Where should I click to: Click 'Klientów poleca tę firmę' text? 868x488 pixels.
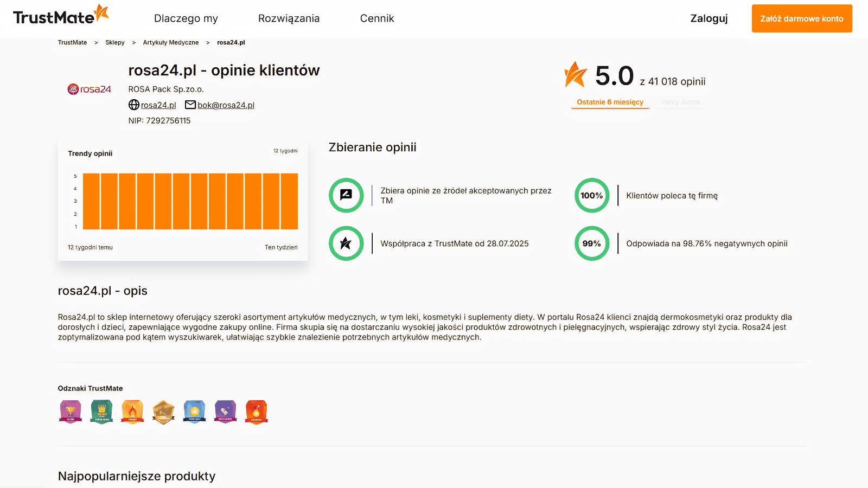[x=672, y=196]
